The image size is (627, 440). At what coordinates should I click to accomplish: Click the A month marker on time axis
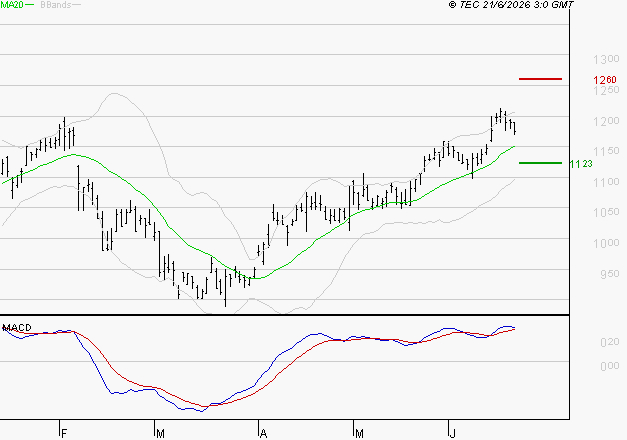[263, 434]
